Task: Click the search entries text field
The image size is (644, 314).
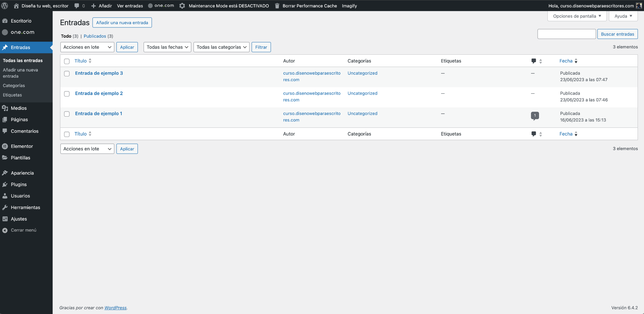Action: (x=566, y=34)
